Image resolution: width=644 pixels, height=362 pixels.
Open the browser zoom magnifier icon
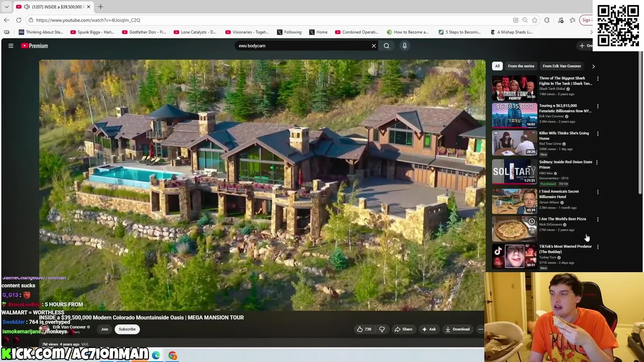525,20
